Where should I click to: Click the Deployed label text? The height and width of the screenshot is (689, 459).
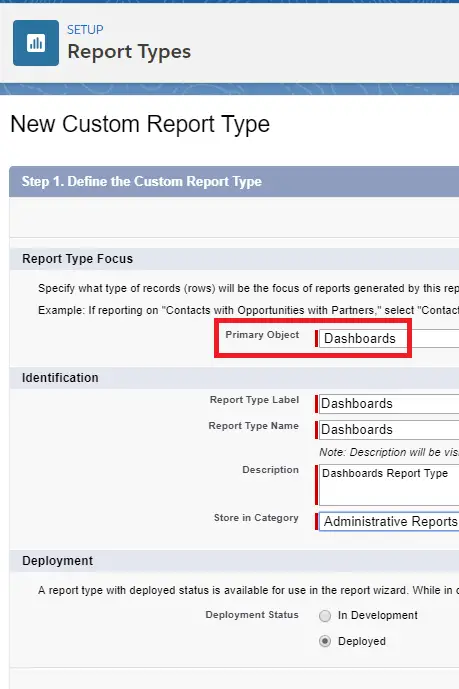point(362,641)
